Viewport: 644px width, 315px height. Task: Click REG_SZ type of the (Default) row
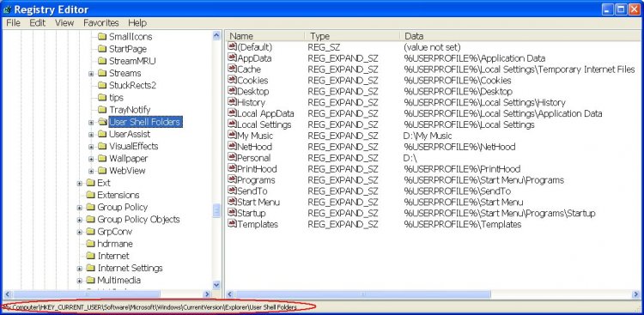click(324, 47)
